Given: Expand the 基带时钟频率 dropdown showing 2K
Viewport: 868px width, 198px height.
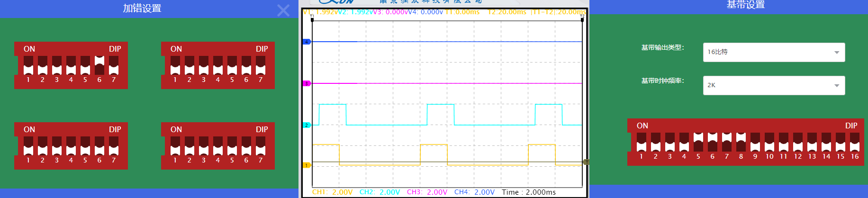Looking at the screenshot, I should tap(774, 85).
